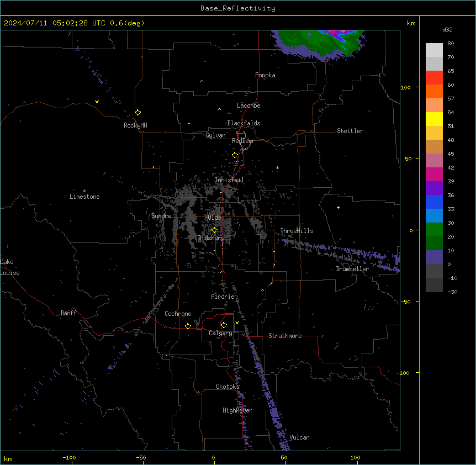Viewport: 476px width, 465px height.
Task: Click the 36 dBZ blue legend swatch
Action: (434, 202)
